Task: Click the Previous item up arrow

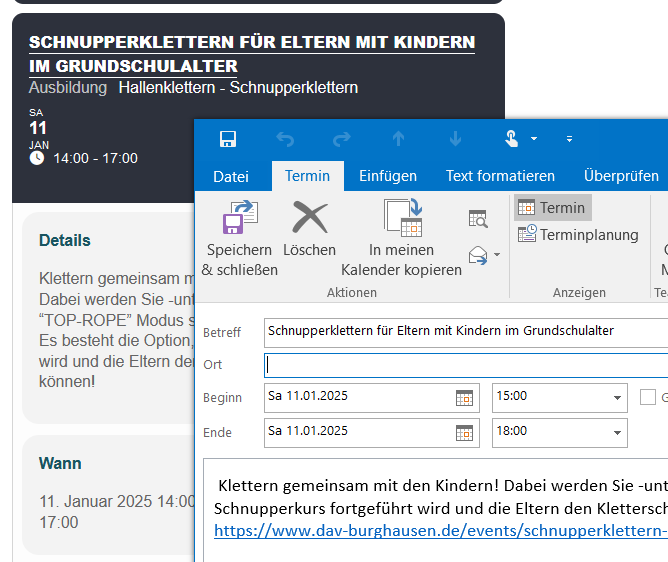Action: point(398,139)
